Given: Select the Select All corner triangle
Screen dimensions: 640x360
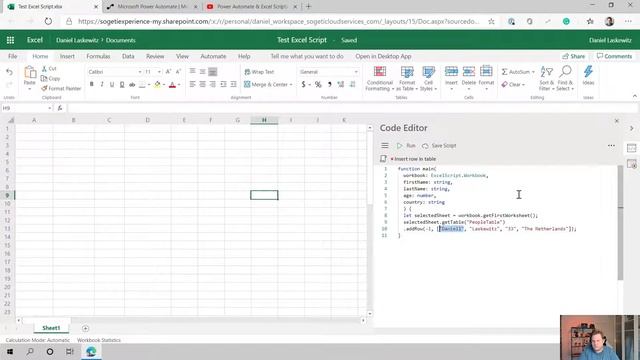Looking at the screenshot, I should pyautogui.click(x=11, y=120).
